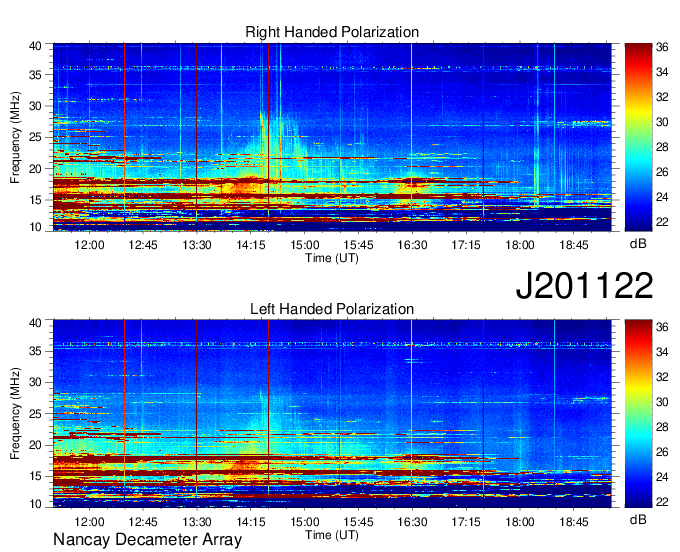
Task: Click the 13:30 time tick of lower plot
Action: click(197, 522)
